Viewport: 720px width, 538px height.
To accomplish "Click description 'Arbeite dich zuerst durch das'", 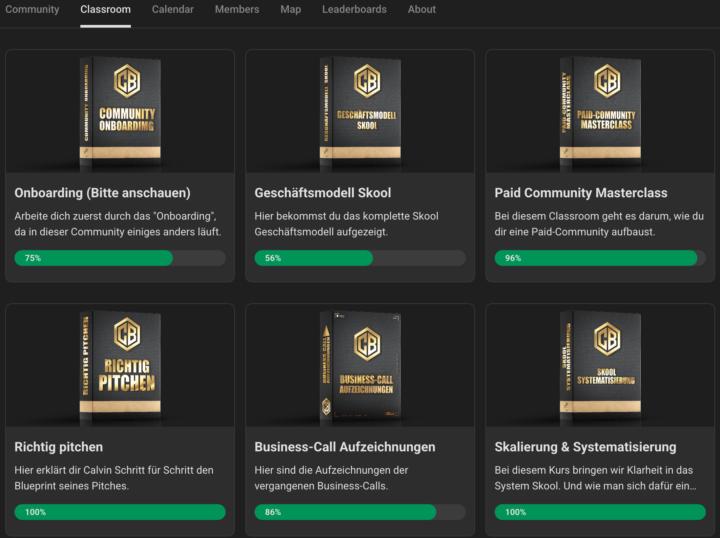I will (x=118, y=224).
